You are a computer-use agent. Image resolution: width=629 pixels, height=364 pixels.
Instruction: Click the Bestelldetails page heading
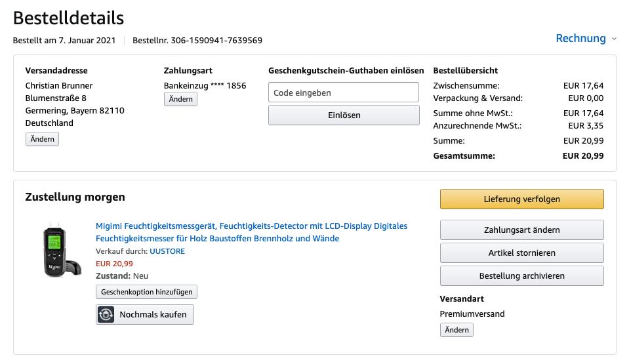click(x=68, y=18)
